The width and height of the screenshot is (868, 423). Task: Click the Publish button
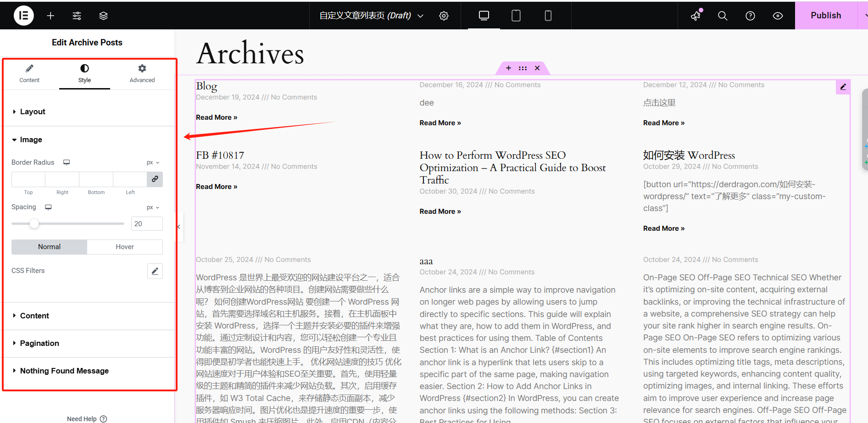point(826,15)
